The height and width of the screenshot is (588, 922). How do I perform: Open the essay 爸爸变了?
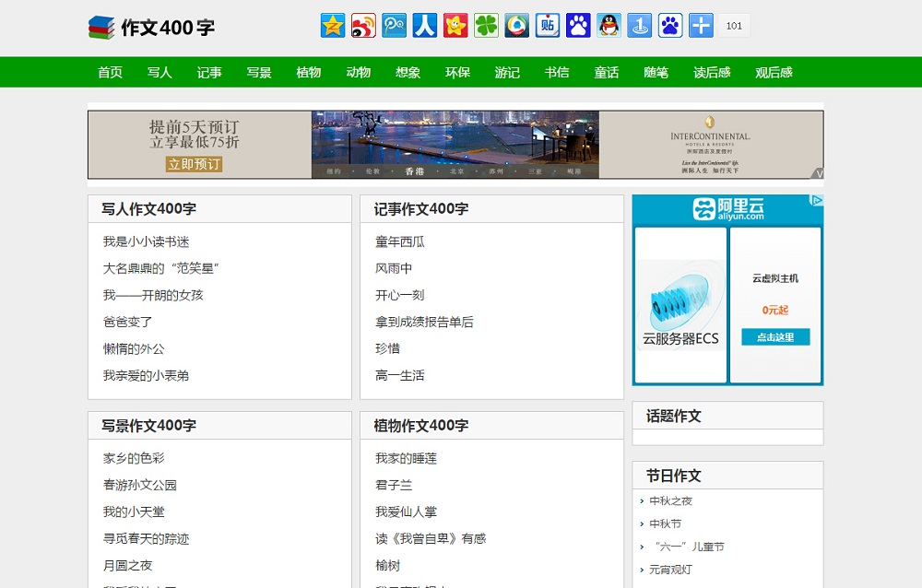(x=127, y=323)
